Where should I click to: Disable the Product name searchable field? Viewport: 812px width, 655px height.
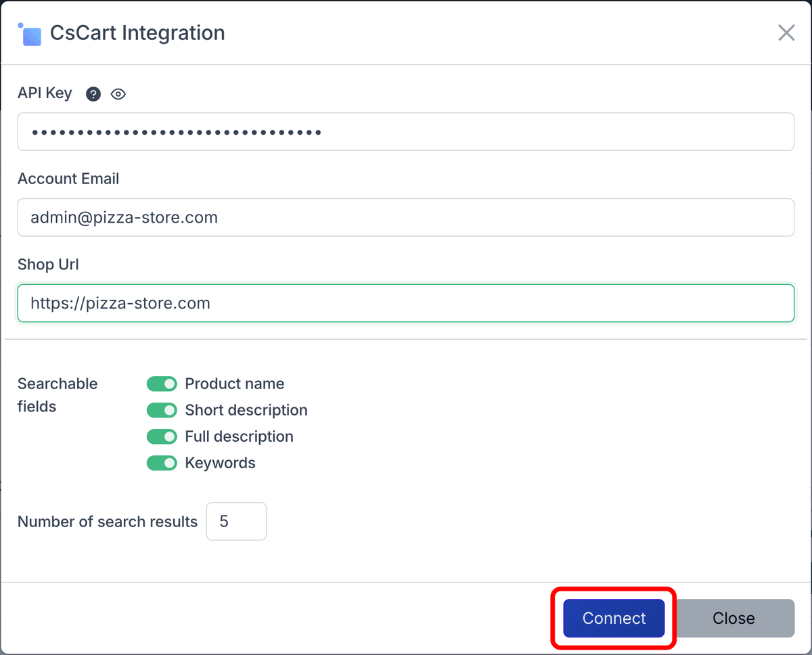(x=162, y=384)
